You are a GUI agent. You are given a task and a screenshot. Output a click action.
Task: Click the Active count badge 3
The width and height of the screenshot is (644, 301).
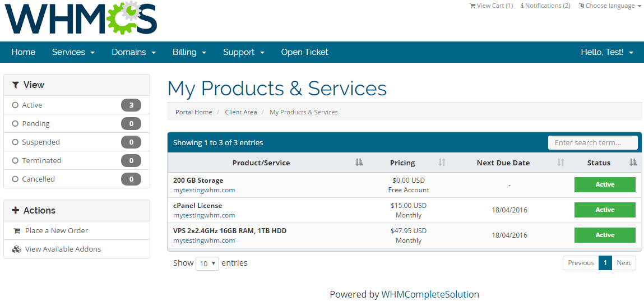point(131,105)
